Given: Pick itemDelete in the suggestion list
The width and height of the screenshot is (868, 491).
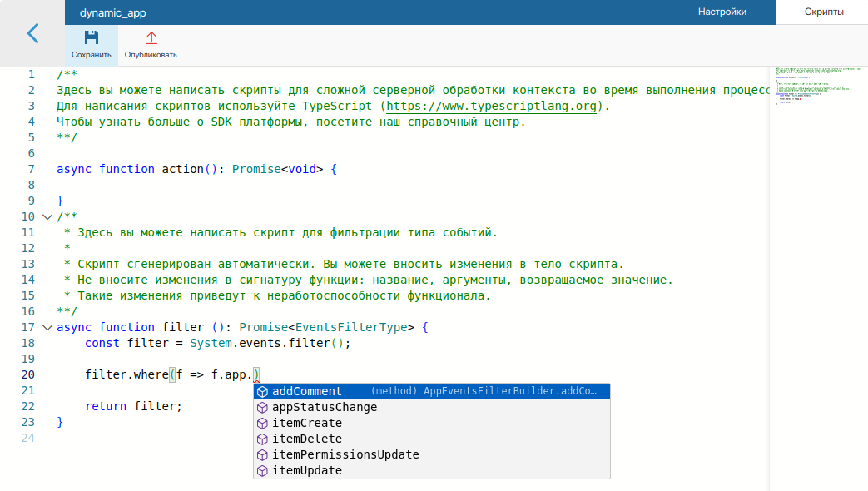Looking at the screenshot, I should click(x=307, y=439).
